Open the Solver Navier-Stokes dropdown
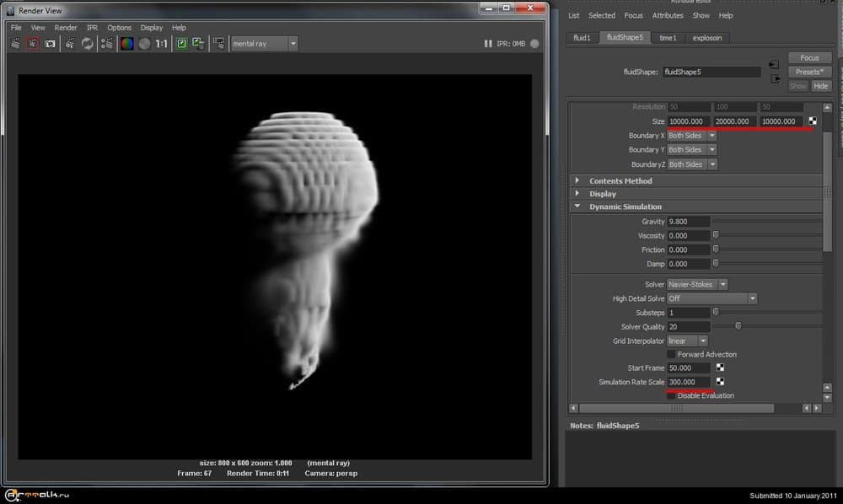The height and width of the screenshot is (504, 843). pyautogui.click(x=697, y=285)
